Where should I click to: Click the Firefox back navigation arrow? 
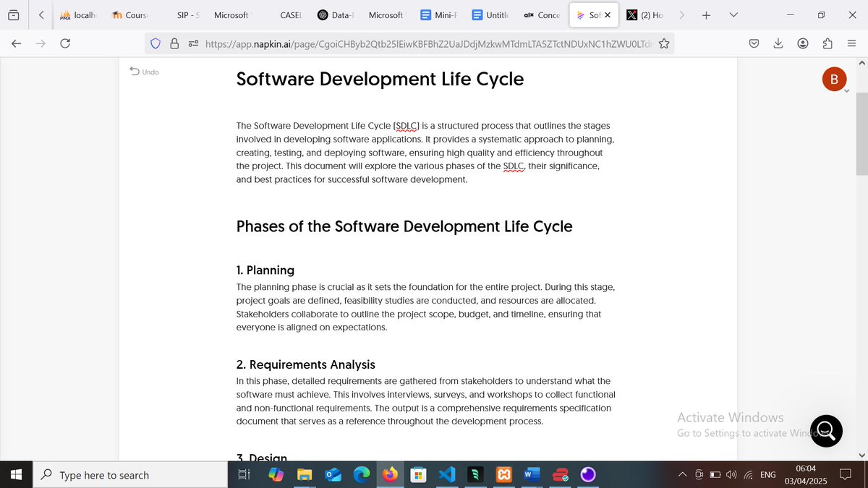[16, 43]
